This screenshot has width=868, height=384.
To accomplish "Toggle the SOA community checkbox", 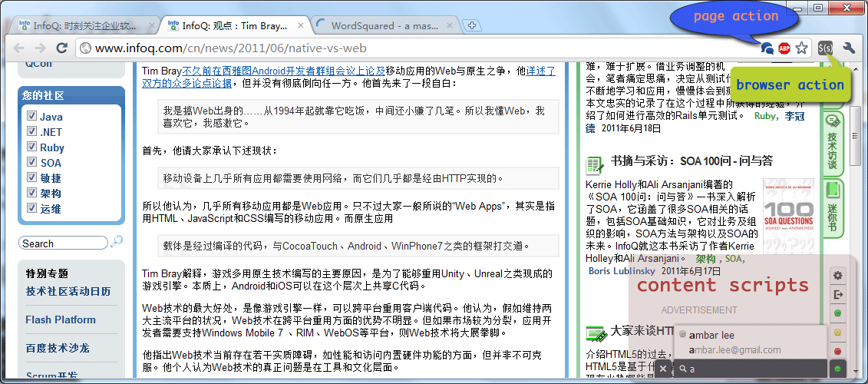I will point(31,162).
